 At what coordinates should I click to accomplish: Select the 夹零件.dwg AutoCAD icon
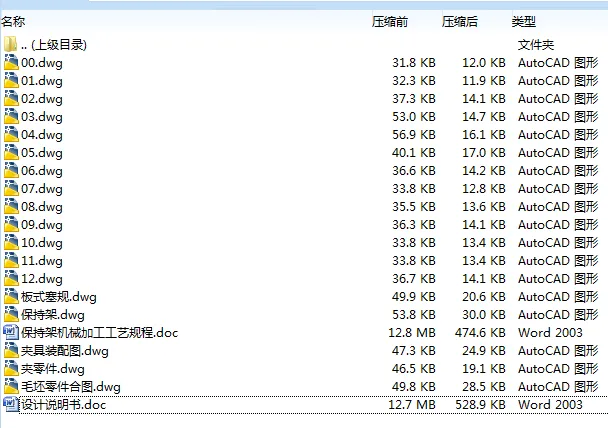pyautogui.click(x=11, y=369)
